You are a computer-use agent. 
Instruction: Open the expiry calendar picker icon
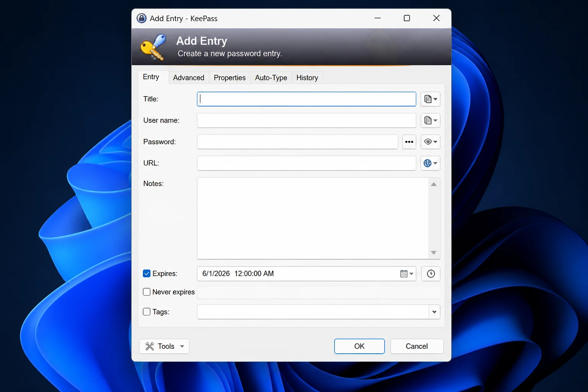(407, 274)
